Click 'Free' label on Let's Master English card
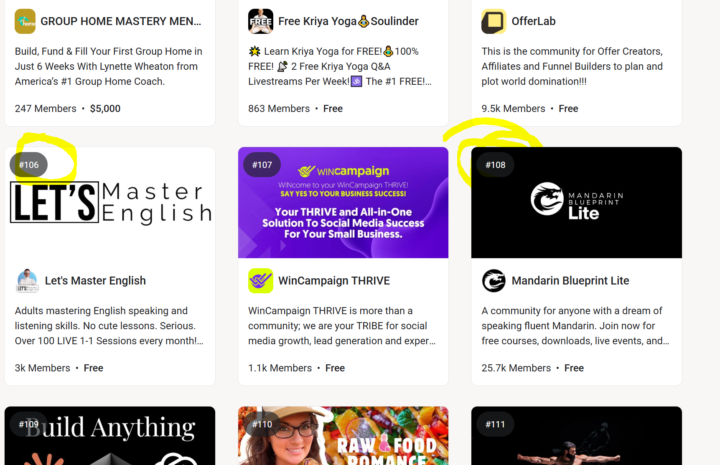Screen dimensions: 720x465 [93, 368]
